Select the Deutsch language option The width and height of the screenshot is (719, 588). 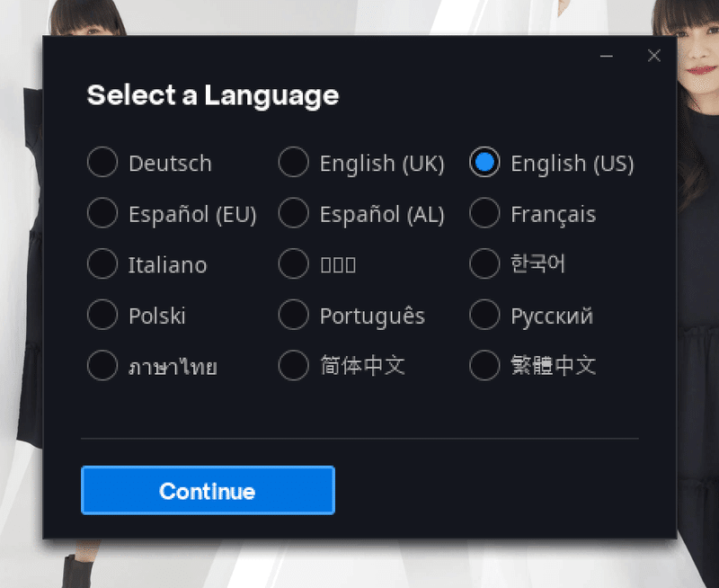click(x=102, y=162)
